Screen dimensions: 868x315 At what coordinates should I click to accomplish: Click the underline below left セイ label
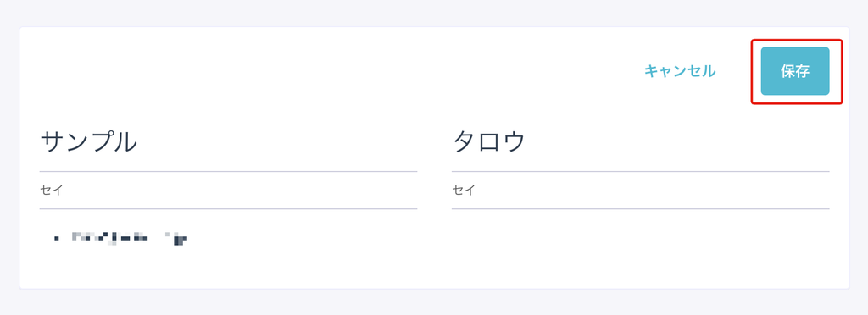(228, 209)
